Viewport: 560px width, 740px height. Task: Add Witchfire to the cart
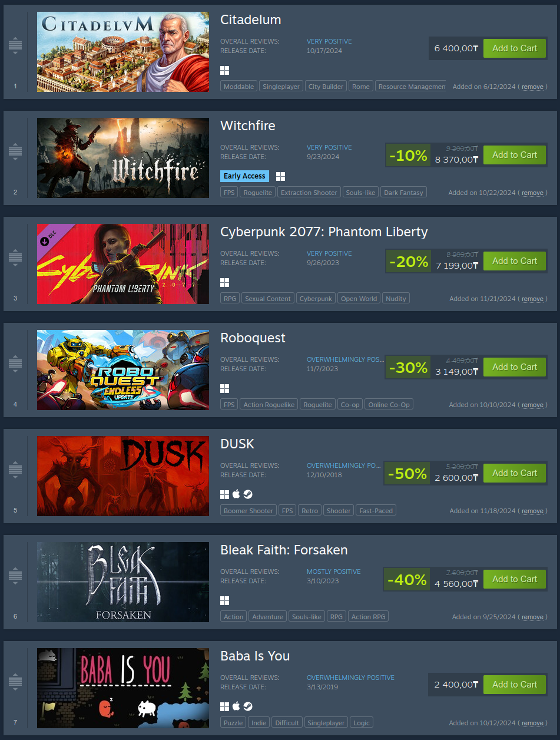tap(515, 155)
